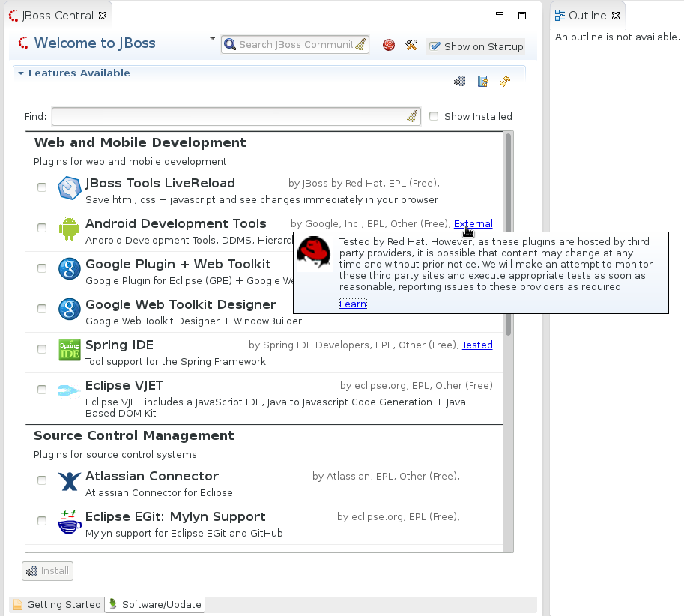Viewport: 684px width, 616px height.
Task: Check the Eclipse VJET checkbox
Action: coord(42,390)
